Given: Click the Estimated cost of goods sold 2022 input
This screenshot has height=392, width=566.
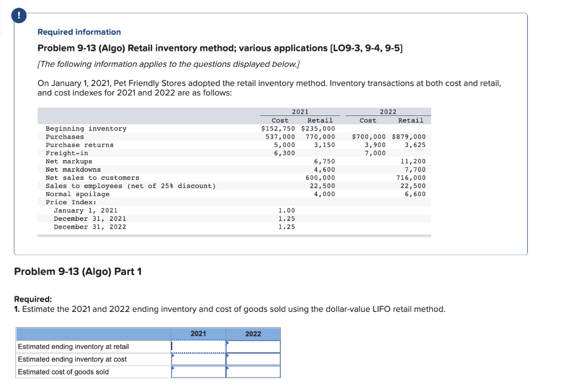Looking at the screenshot, I should coord(253,372).
